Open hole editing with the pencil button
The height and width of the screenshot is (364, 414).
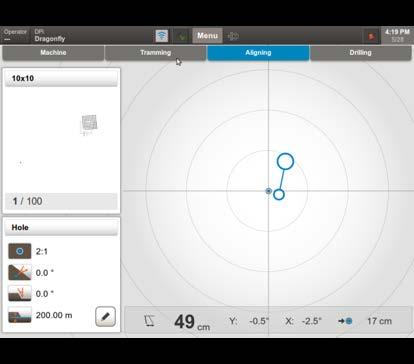tap(105, 316)
